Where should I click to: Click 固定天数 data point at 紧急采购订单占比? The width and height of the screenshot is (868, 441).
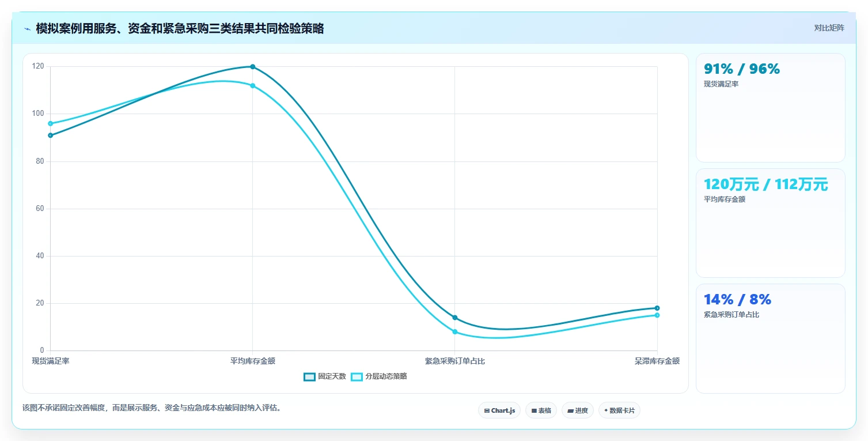[x=455, y=318]
